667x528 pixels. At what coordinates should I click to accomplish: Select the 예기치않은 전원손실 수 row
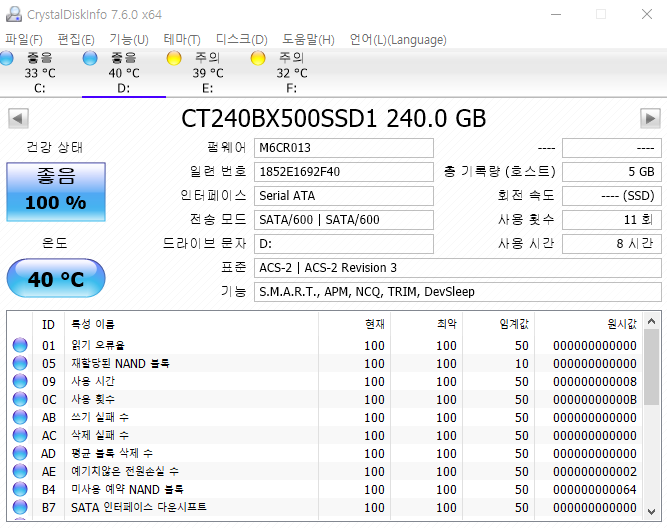point(325,471)
